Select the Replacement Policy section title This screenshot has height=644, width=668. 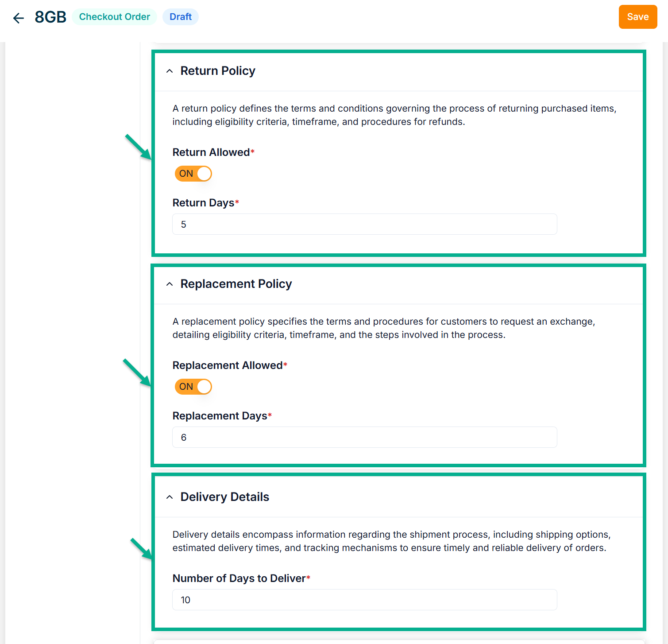coord(236,284)
